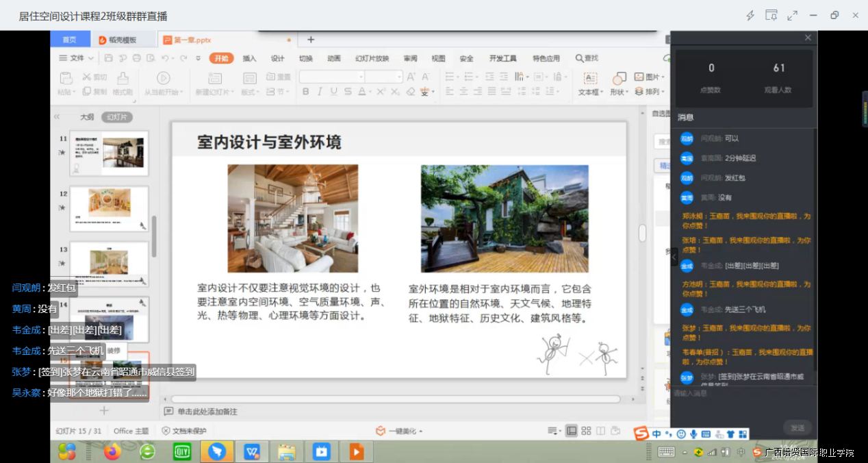This screenshot has height=463, width=868.
Task: Click the slide sorter view icon
Action: 586,431
